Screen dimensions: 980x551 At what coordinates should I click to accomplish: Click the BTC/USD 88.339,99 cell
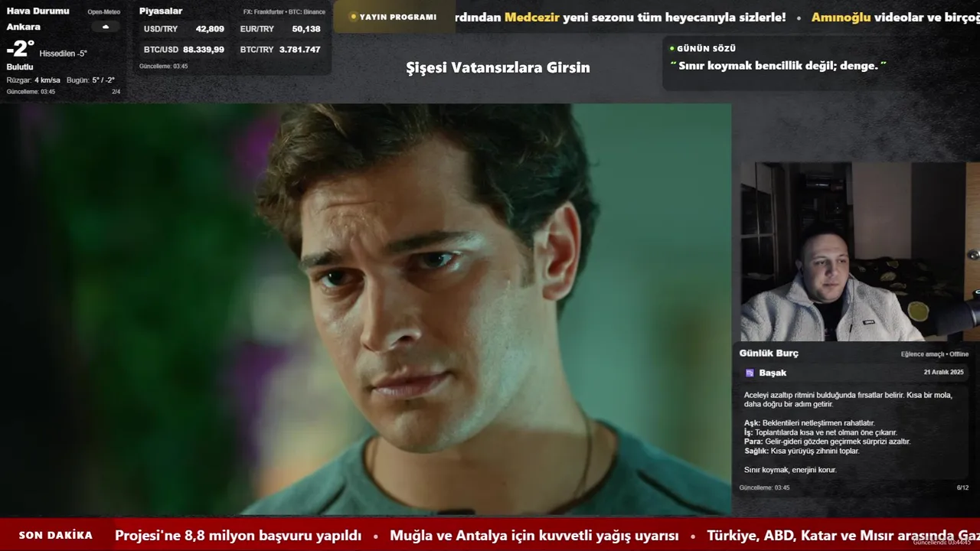[x=184, y=50]
